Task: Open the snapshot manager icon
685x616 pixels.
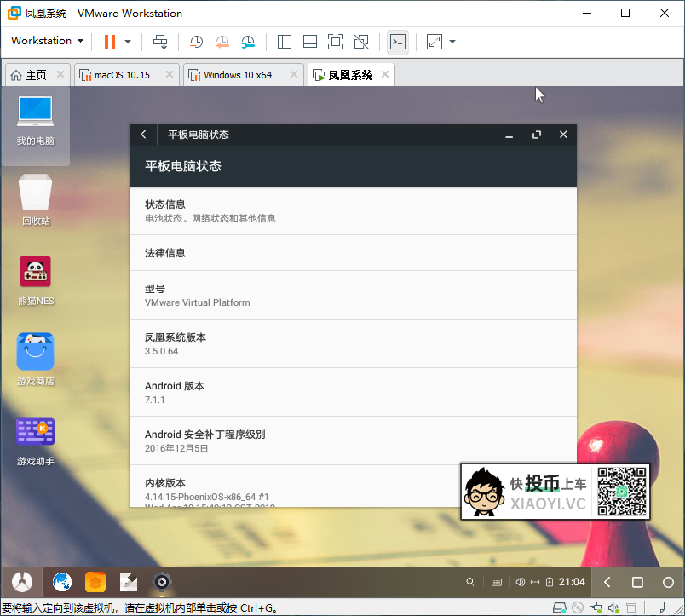Action: coord(248,42)
